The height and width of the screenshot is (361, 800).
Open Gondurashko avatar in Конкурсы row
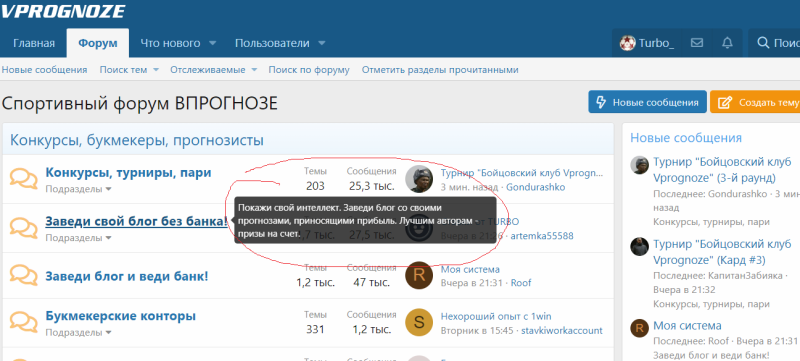point(419,179)
